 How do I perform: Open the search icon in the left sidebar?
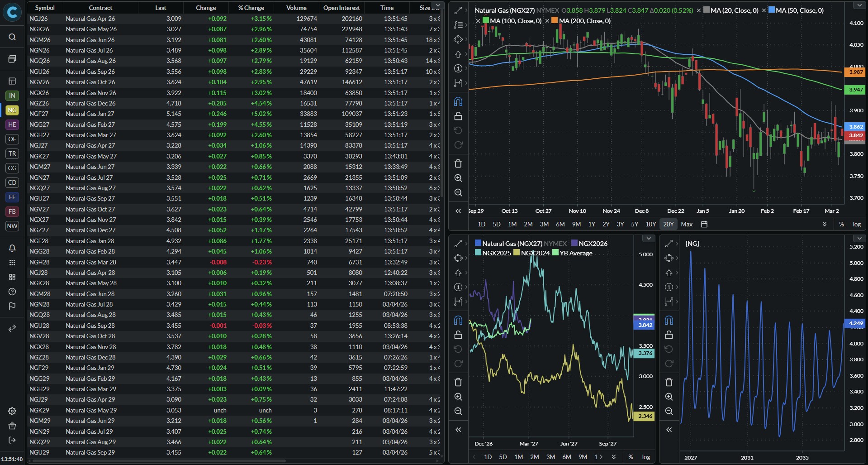click(12, 37)
